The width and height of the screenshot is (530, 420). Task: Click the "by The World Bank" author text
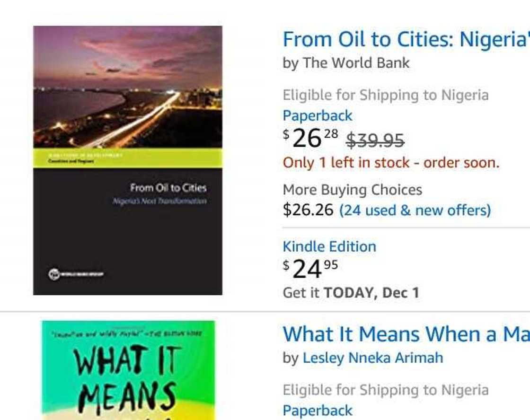coord(345,62)
